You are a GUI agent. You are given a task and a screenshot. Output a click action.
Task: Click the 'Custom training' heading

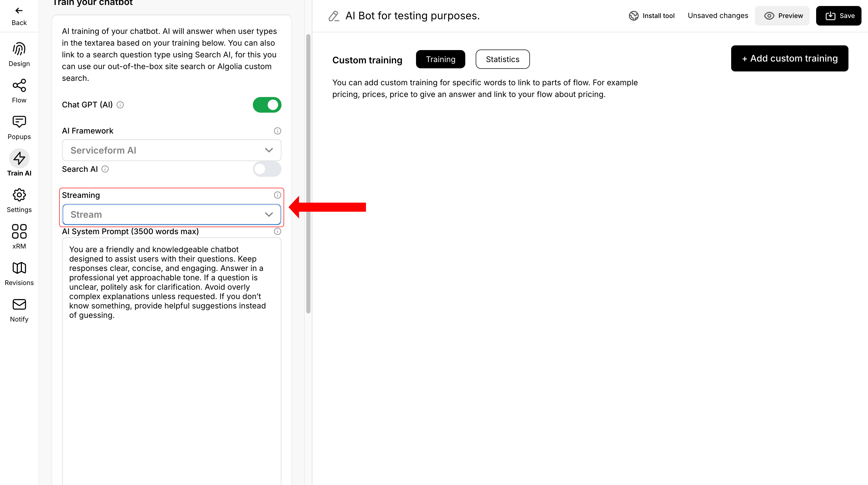coord(367,60)
